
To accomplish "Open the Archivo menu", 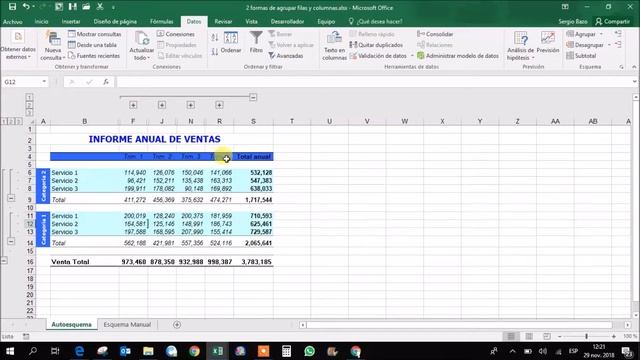I will click(x=13, y=22).
